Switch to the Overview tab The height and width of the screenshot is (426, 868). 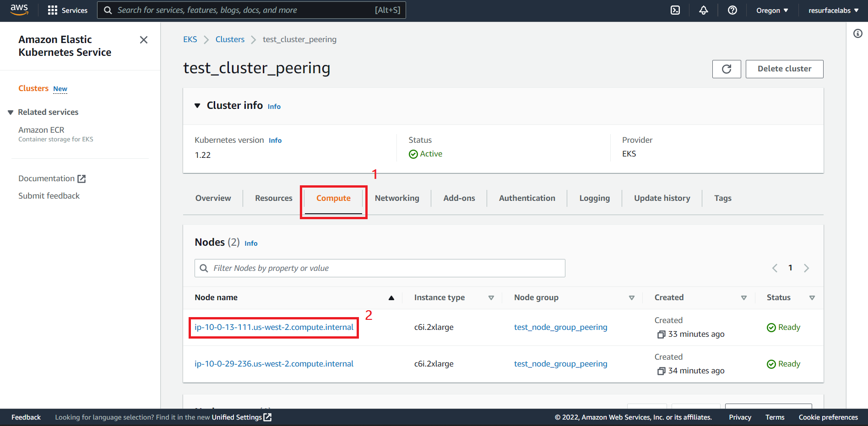(213, 198)
